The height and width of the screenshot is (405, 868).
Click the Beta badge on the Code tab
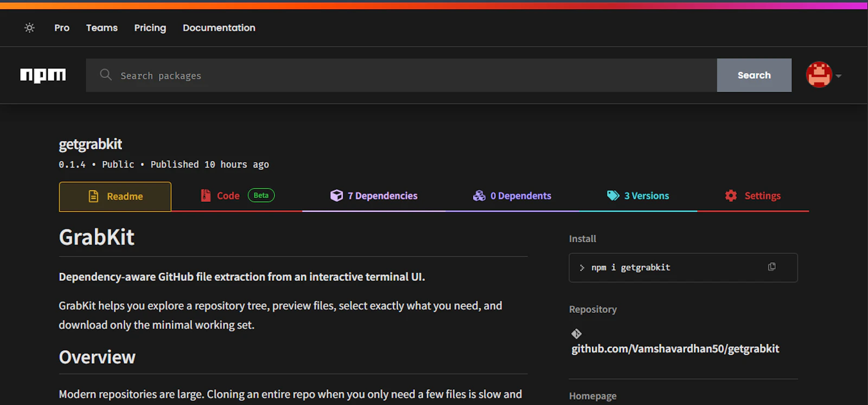pyautogui.click(x=261, y=195)
